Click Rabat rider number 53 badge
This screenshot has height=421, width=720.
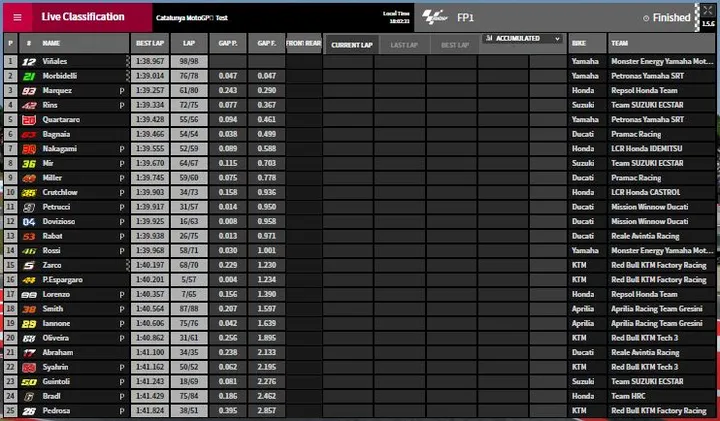coord(29,236)
